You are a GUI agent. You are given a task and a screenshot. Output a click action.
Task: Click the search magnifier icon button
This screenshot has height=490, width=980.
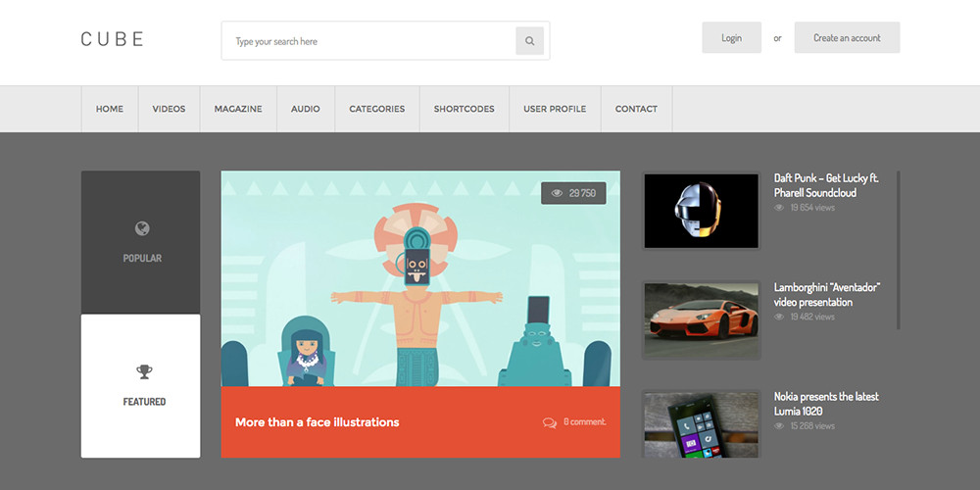click(x=529, y=41)
